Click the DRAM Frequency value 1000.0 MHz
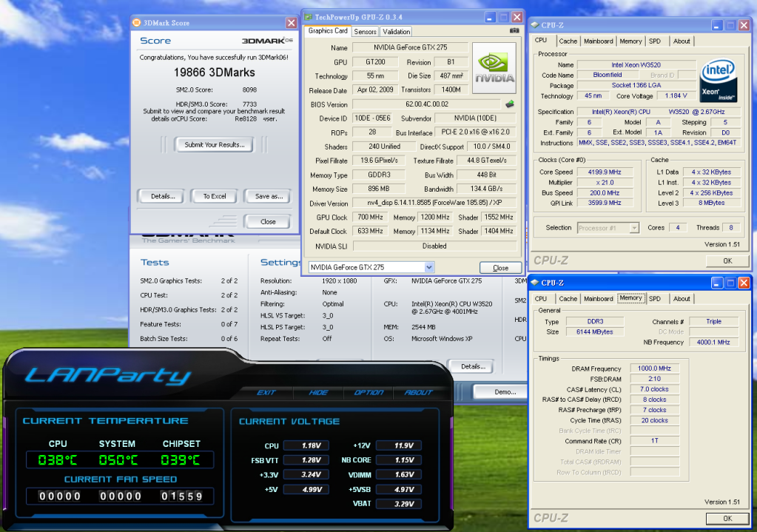This screenshot has height=532, width=757. click(654, 368)
